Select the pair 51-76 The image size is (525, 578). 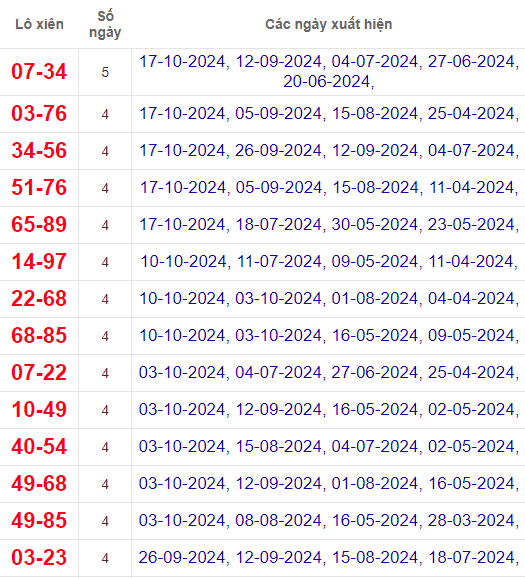(39, 187)
